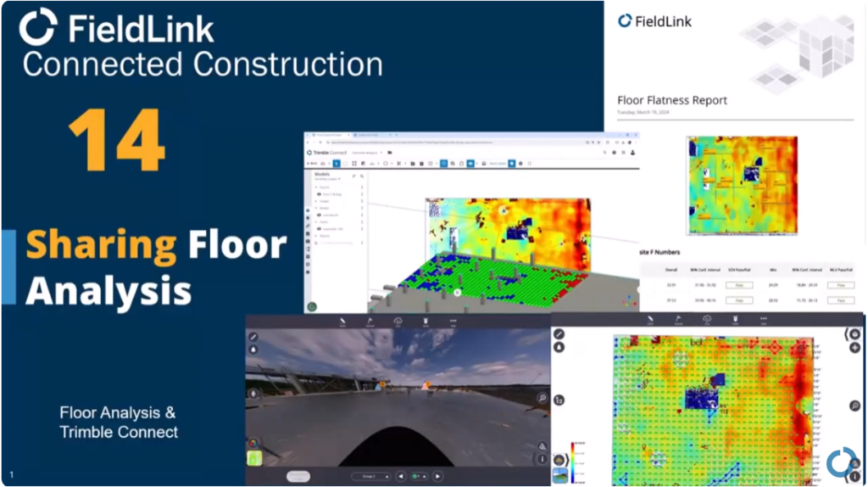Click the Trimble Connect logo

point(327,153)
